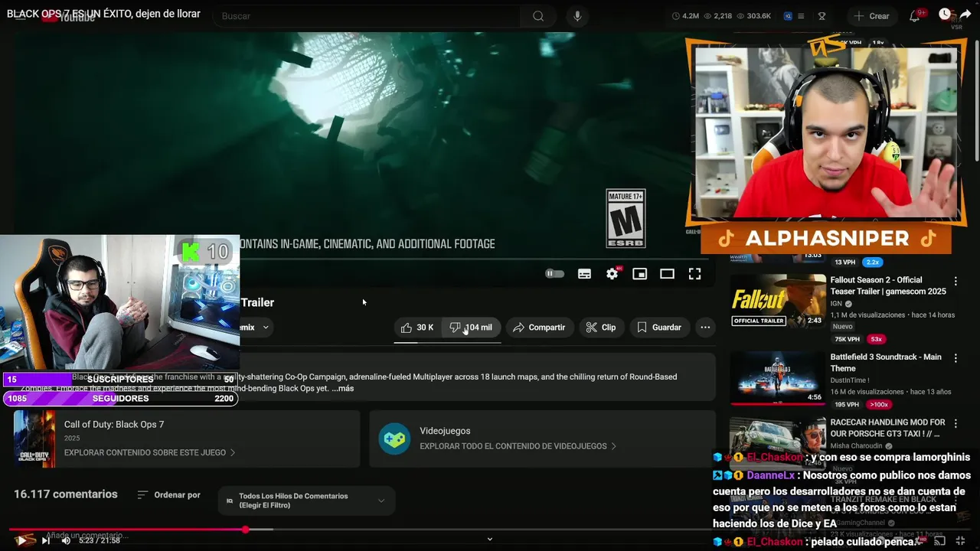980x551 pixels.
Task: Click the 16.117 comentarios count
Action: (x=66, y=494)
